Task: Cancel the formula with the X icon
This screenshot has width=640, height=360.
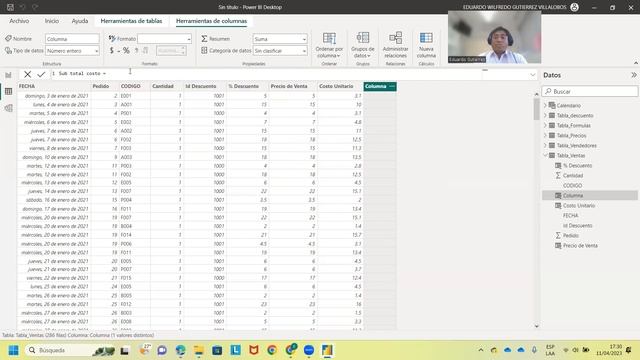Action: (x=27, y=74)
